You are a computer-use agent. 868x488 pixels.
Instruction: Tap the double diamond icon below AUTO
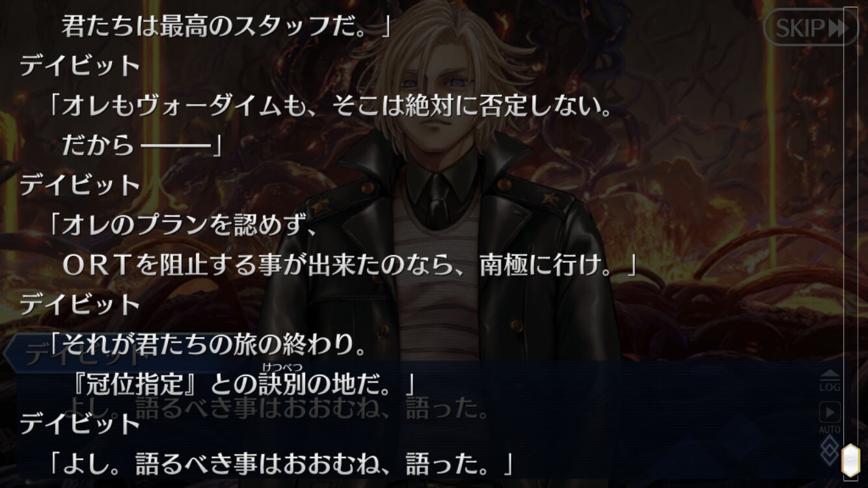(830, 450)
